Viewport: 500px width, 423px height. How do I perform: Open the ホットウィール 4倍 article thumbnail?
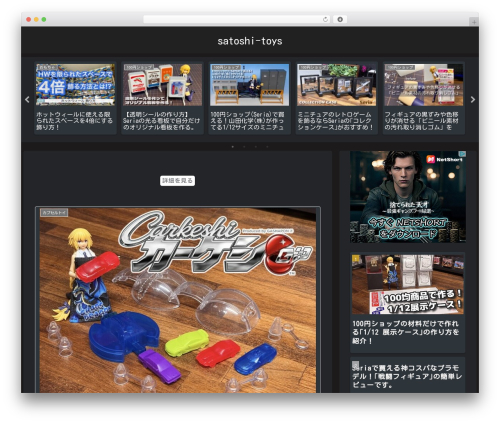(x=75, y=85)
